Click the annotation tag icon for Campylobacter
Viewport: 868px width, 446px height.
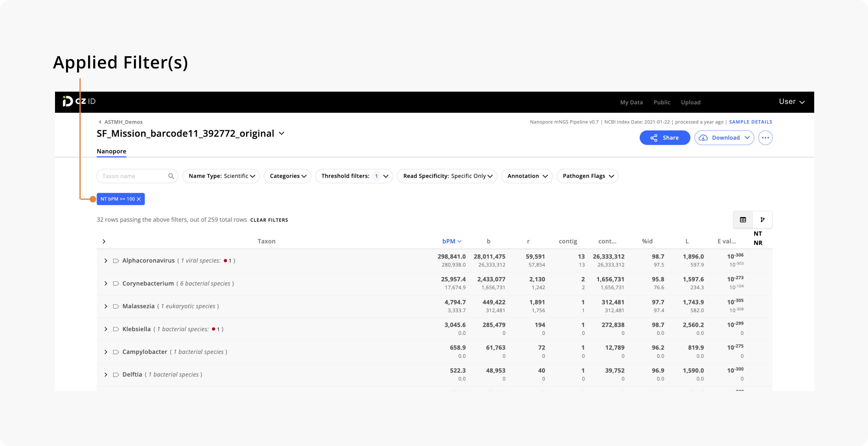coord(116,352)
